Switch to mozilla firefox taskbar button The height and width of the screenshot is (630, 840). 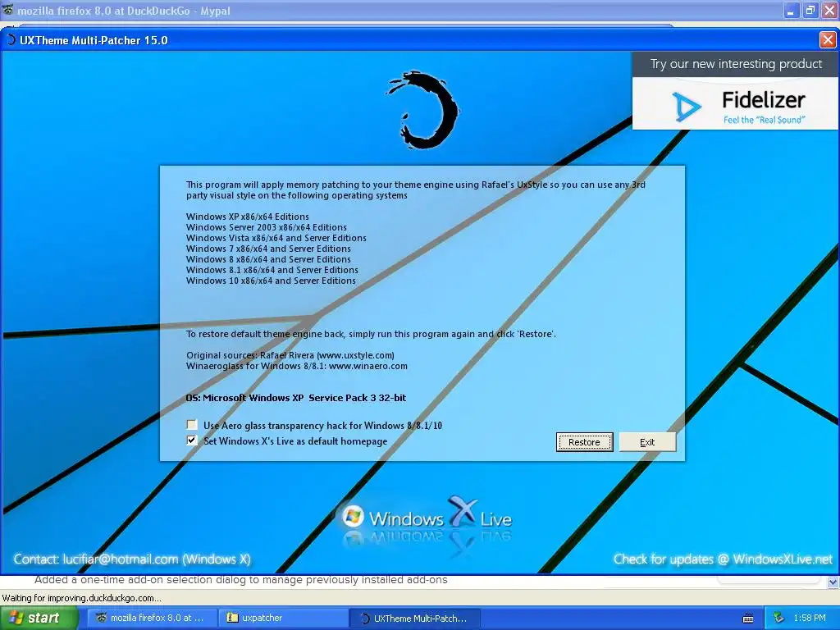pyautogui.click(x=152, y=618)
